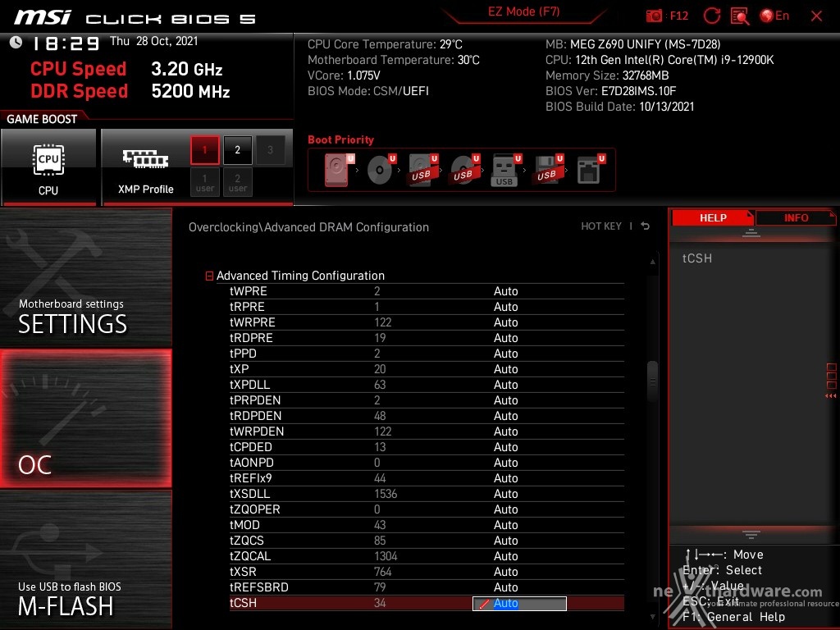
Task: Click the clock icon beside the time
Action: tap(16, 43)
